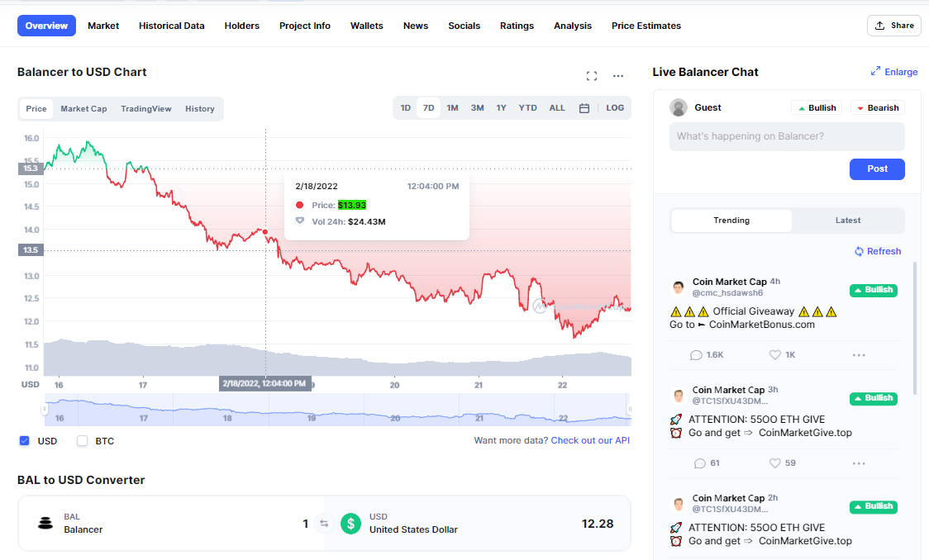Select the YTD time range
Screen dimensions: 929x560
[x=528, y=107]
